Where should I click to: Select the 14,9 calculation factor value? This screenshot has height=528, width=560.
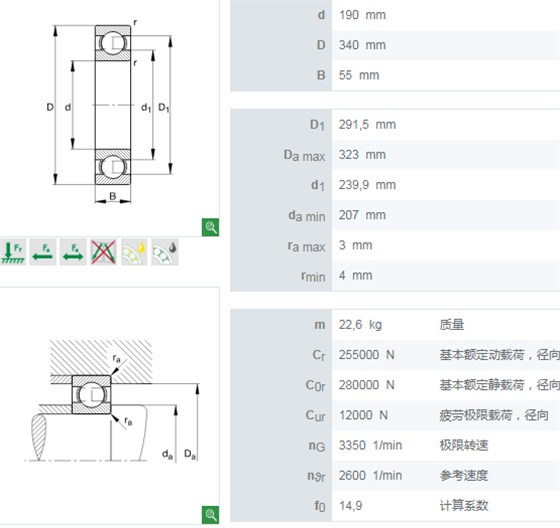(350, 506)
